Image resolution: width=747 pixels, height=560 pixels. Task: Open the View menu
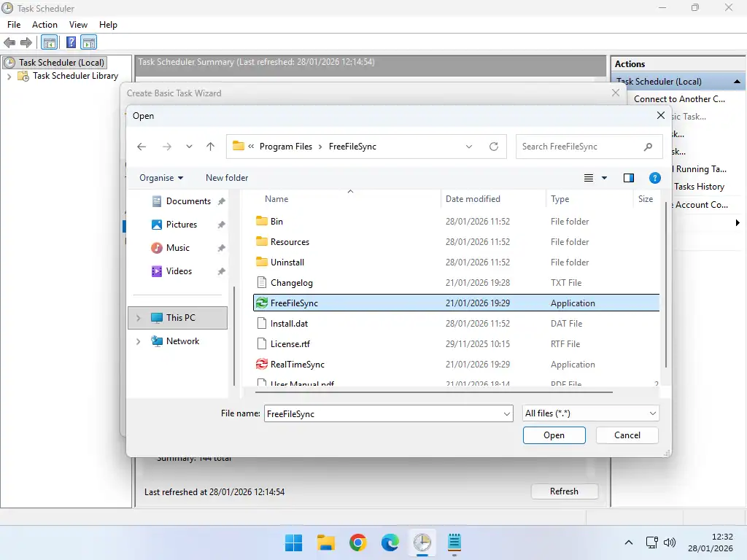click(x=78, y=24)
